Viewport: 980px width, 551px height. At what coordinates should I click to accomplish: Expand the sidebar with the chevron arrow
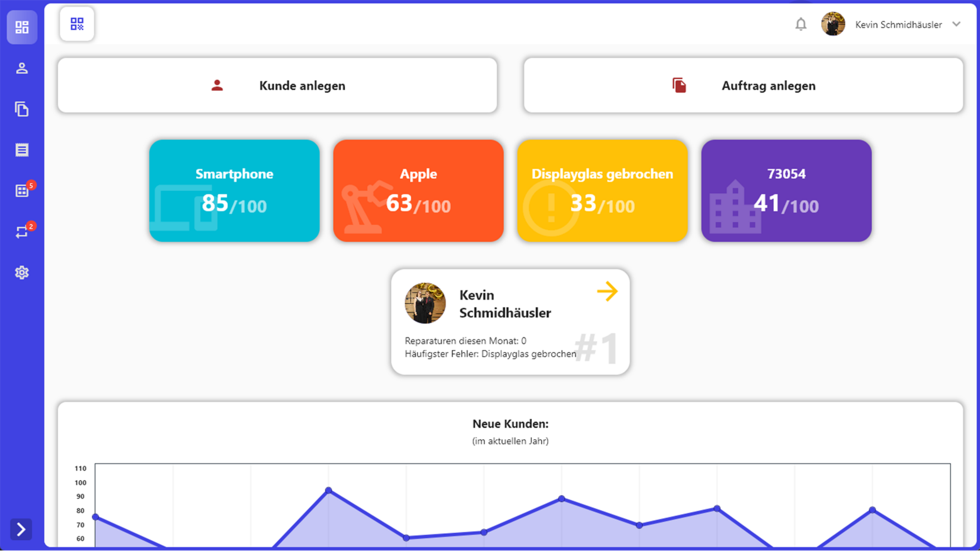point(21,529)
